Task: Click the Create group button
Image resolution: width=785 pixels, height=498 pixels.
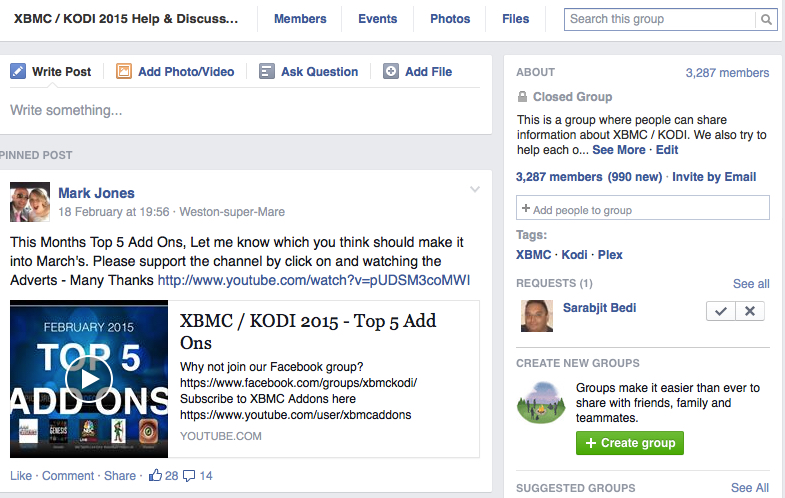Action: pos(630,443)
